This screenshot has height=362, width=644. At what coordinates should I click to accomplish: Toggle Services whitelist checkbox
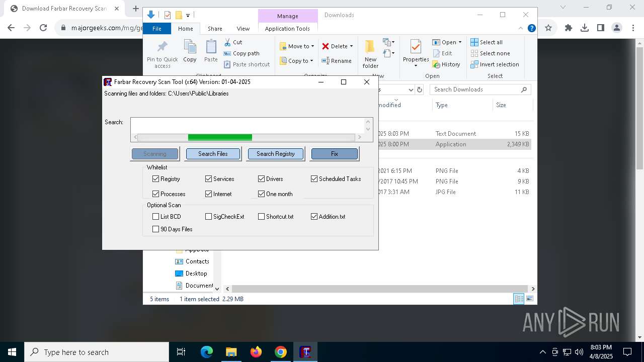pyautogui.click(x=208, y=178)
